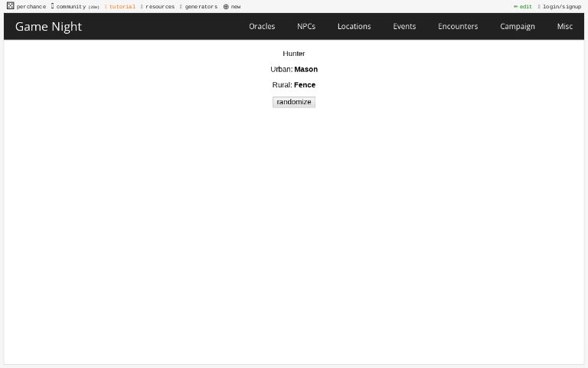Click the icon beside resources link
This screenshot has width=588, height=368.
pyautogui.click(x=142, y=7)
